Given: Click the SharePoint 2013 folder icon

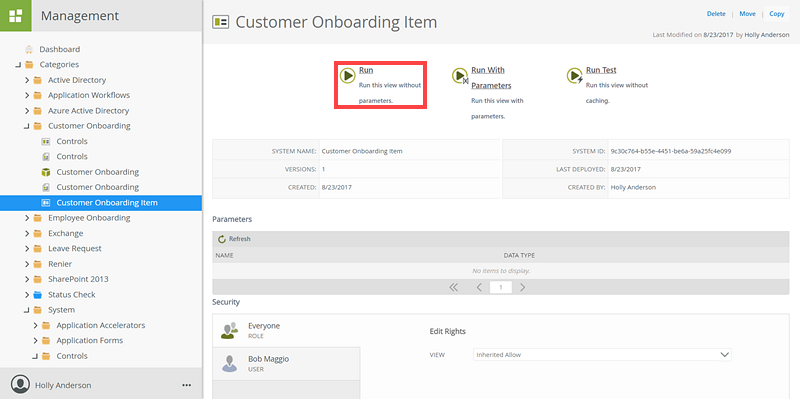Looking at the screenshot, I should pos(37,279).
